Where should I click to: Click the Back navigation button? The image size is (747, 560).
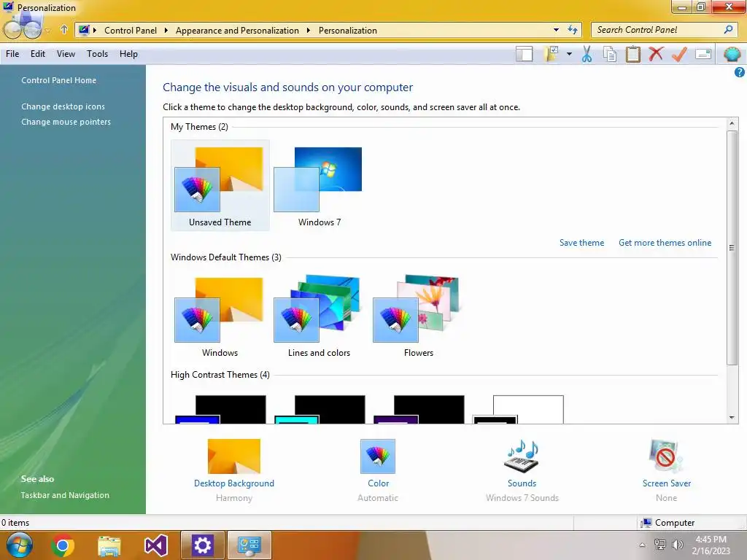point(12,29)
